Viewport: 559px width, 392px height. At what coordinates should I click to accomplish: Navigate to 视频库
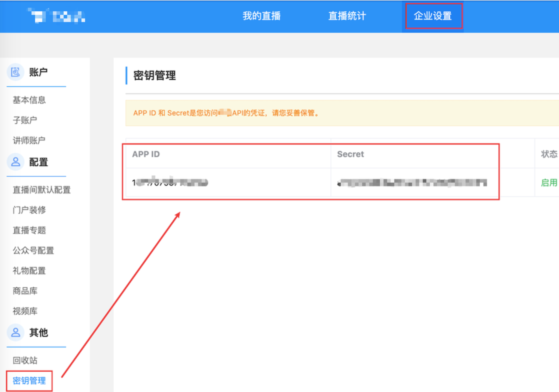tap(25, 311)
